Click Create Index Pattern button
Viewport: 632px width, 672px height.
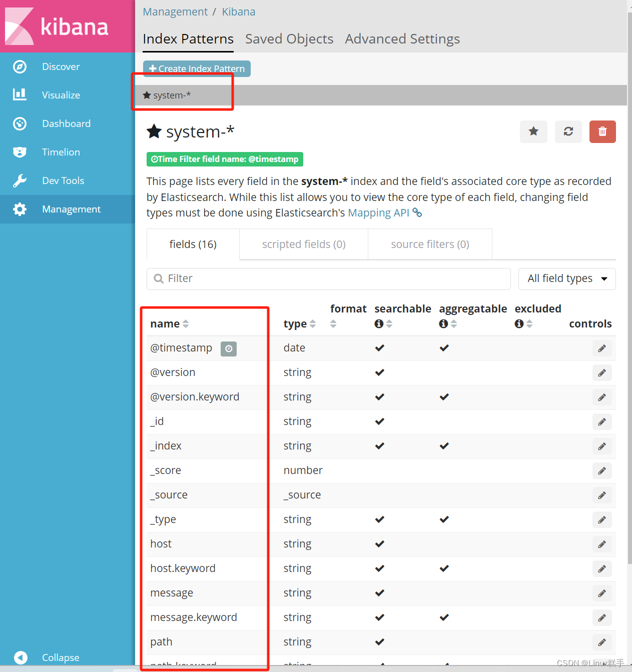tap(197, 68)
